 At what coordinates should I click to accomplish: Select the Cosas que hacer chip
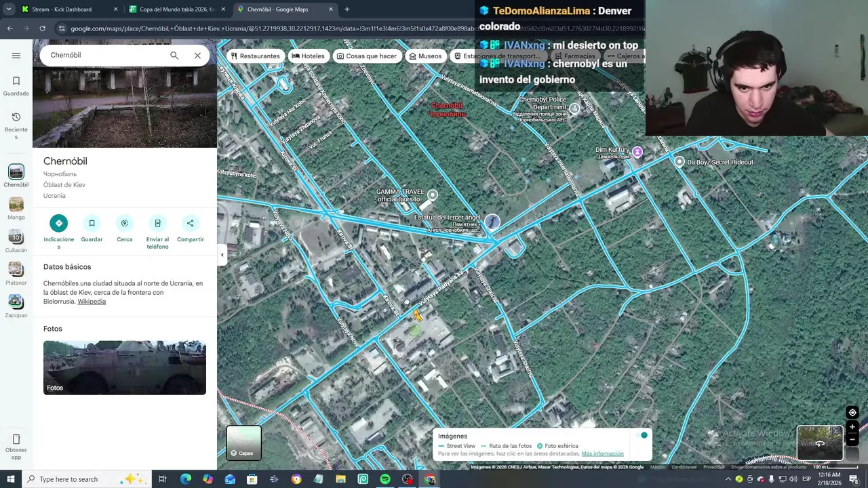(x=367, y=56)
